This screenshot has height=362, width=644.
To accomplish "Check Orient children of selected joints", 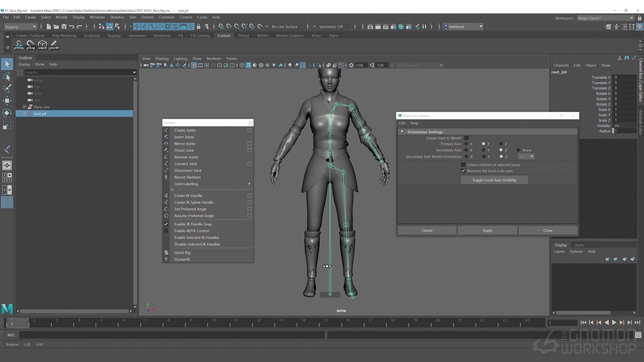I will [x=463, y=165].
